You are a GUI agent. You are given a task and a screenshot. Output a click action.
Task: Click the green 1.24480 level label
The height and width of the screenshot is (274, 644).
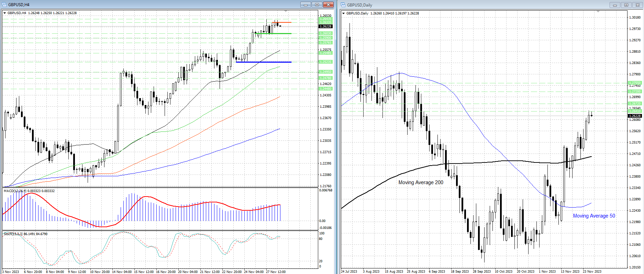point(325,89)
